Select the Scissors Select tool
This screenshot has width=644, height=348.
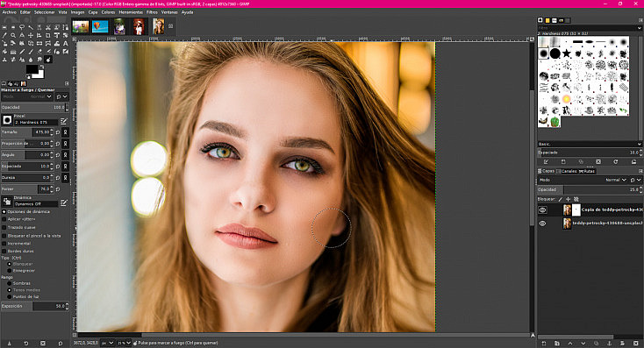coord(48,27)
